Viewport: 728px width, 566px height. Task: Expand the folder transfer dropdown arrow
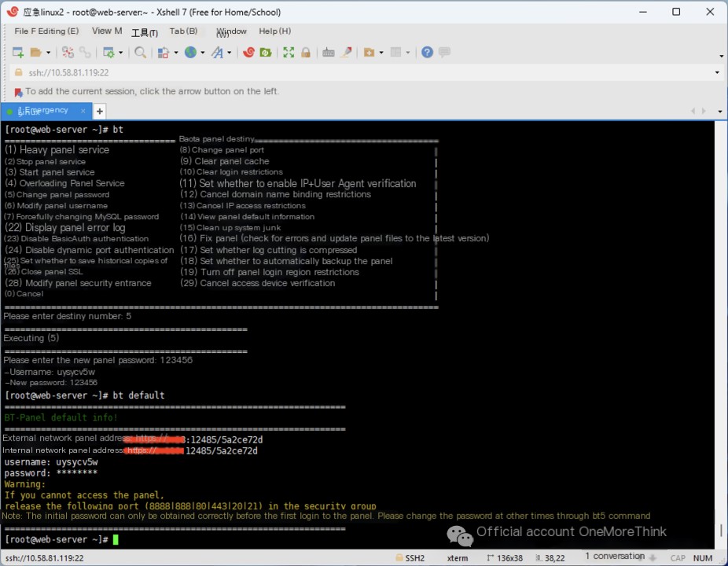click(381, 53)
